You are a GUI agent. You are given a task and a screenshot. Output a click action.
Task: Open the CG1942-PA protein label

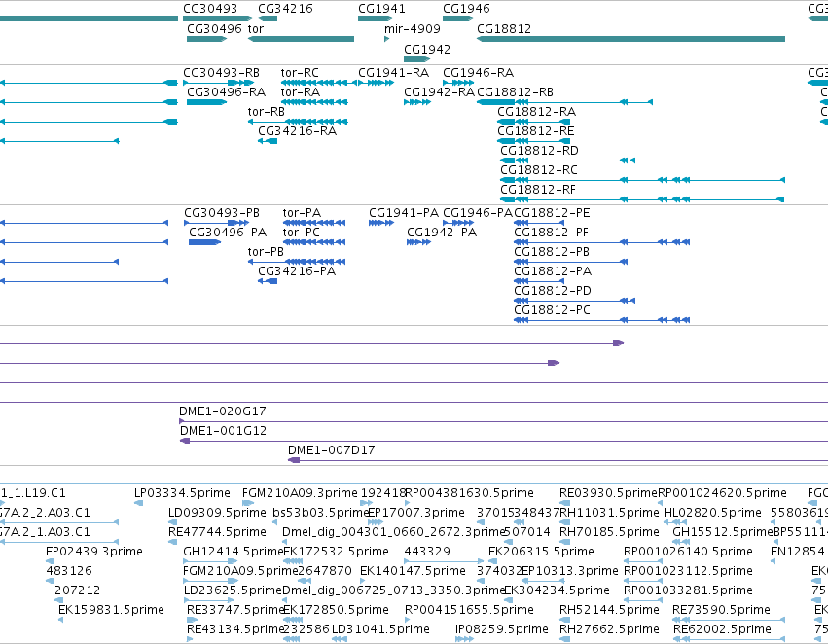(442, 233)
